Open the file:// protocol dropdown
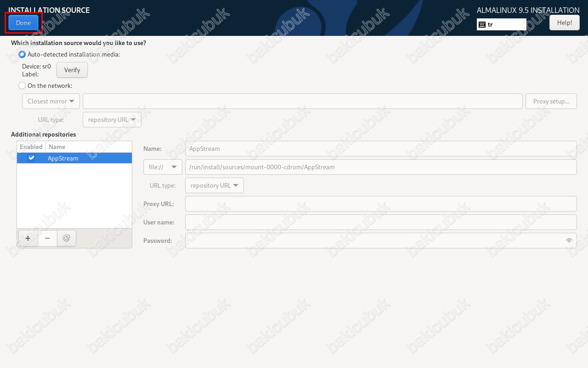Image resolution: width=588 pixels, height=368 pixels. 163,167
